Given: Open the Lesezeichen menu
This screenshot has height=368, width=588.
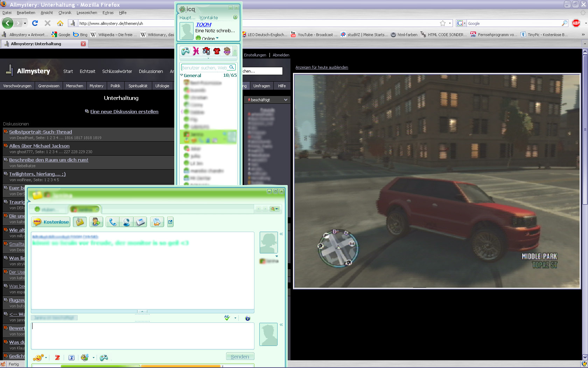Looking at the screenshot, I should point(87,13).
